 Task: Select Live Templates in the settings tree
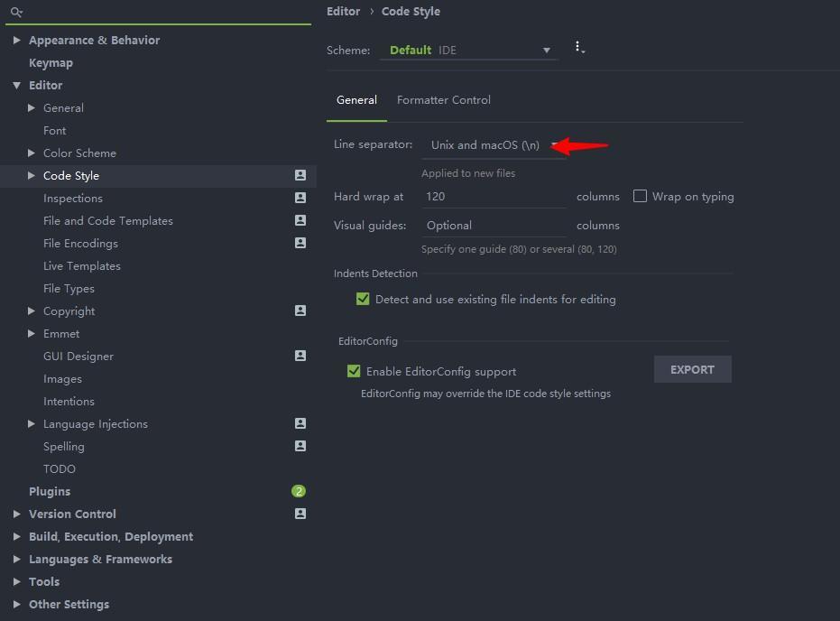click(x=81, y=265)
